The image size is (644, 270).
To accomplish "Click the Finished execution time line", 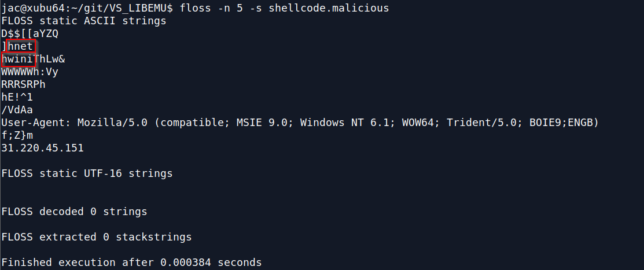I will click(x=131, y=262).
